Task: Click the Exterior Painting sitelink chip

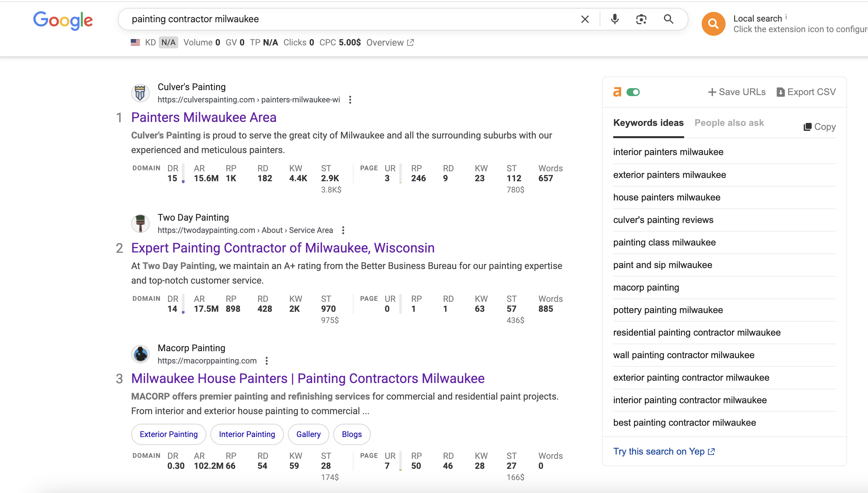Action: [x=169, y=434]
